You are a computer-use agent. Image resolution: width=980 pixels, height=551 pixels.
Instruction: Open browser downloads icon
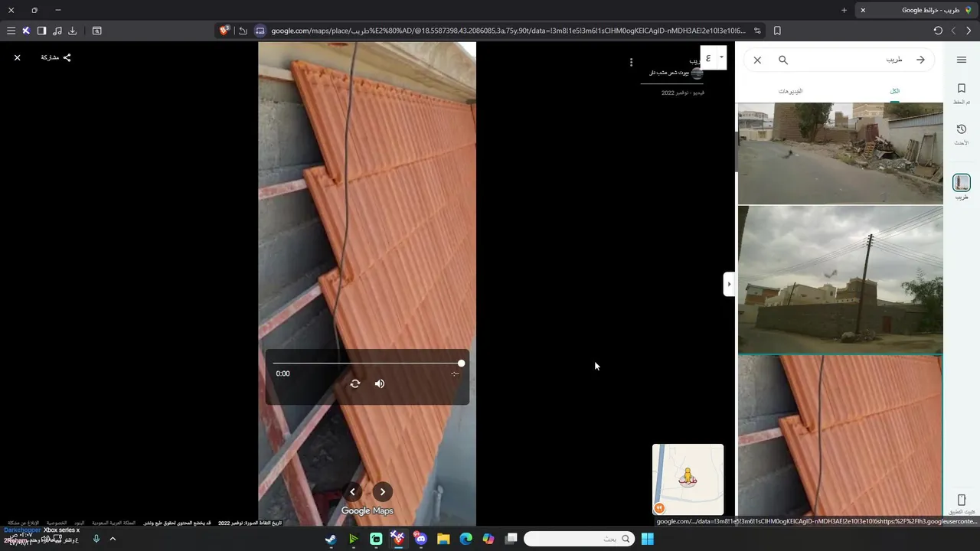pos(73,31)
